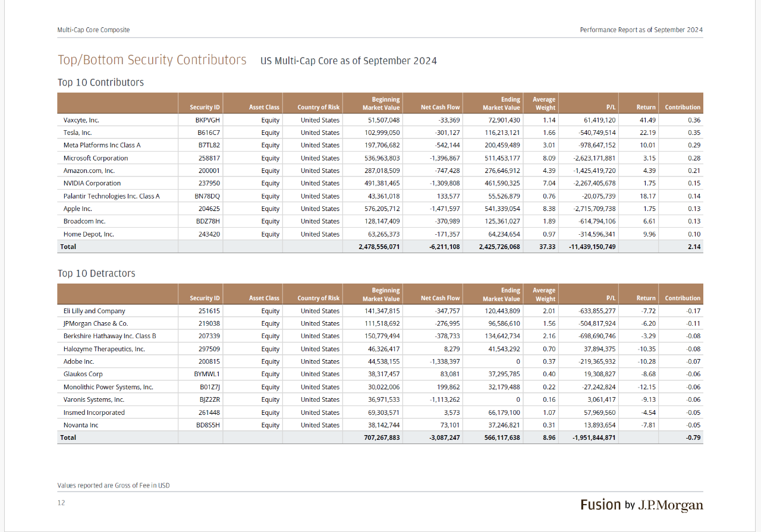Select the "JPMorgan Chase & Co." row name
The height and width of the screenshot is (532, 761).
[96, 323]
